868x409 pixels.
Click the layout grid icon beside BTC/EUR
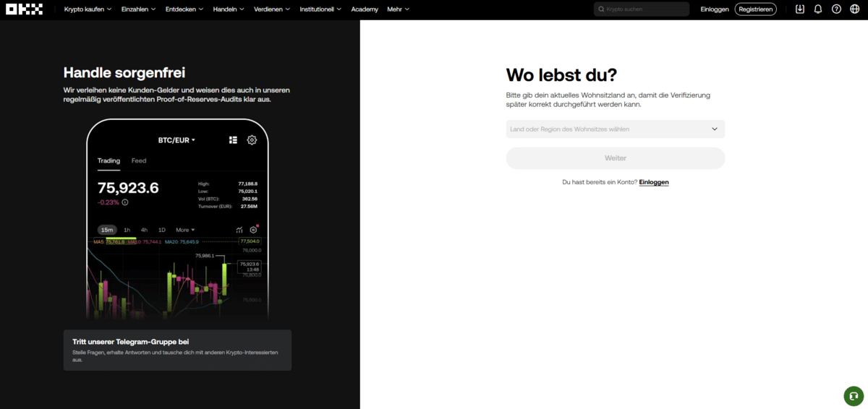233,140
